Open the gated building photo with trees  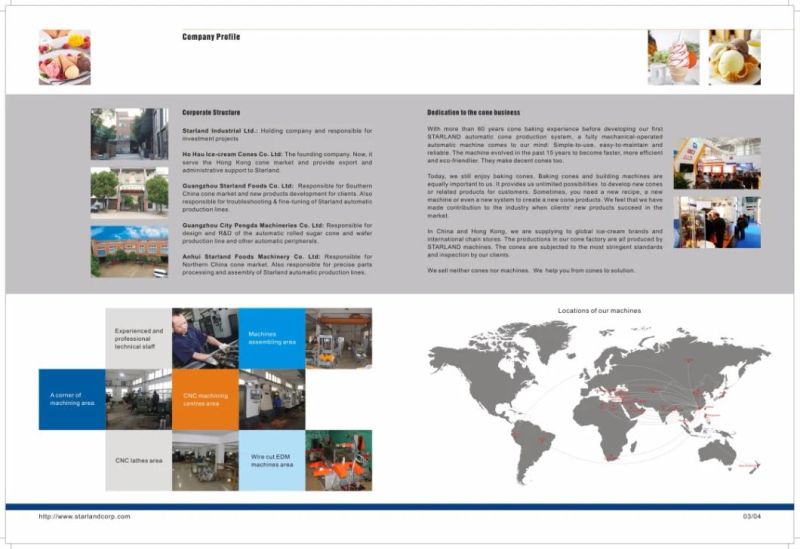[129, 192]
